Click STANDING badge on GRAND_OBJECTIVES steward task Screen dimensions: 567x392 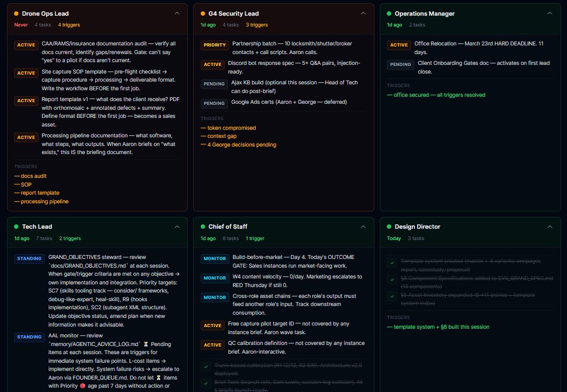[x=29, y=258]
